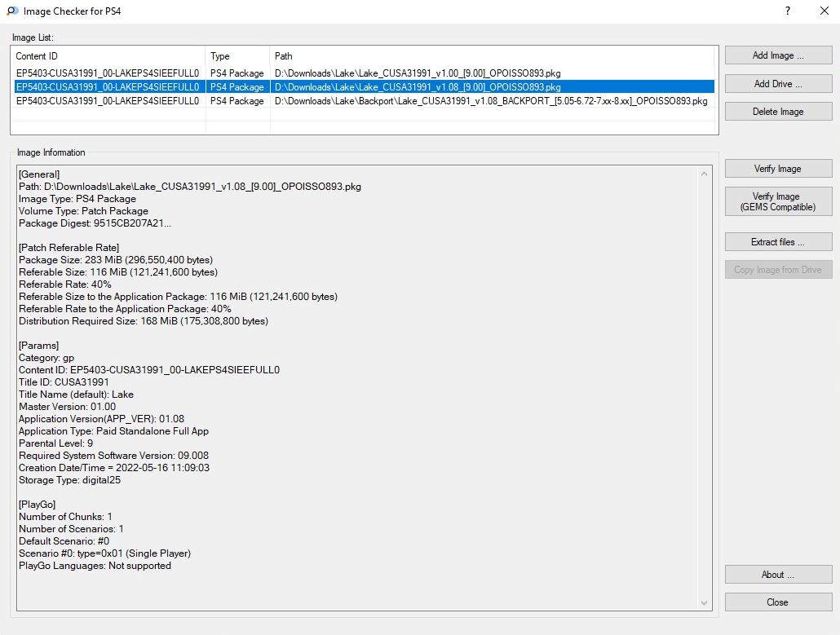Select the highlighted v1.08 [9.00] package row
The width and height of the screenshot is (840, 635).
[x=365, y=86]
